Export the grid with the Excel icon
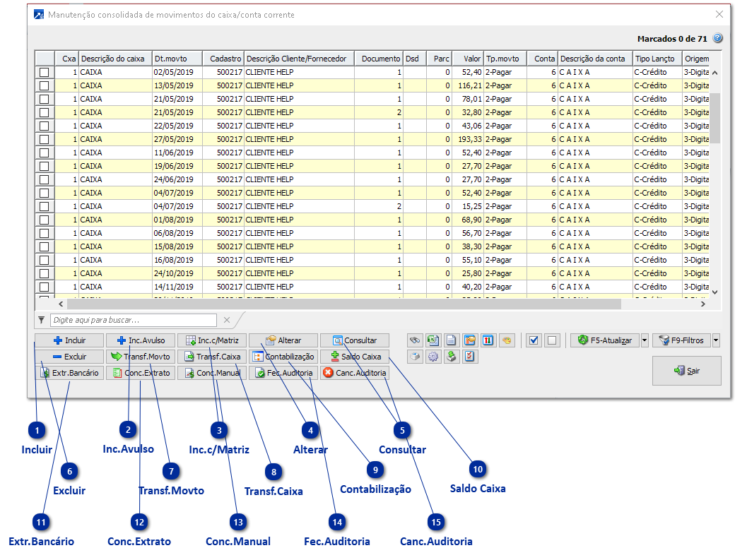Image resolution: width=747 pixels, height=560 pixels. click(x=433, y=340)
